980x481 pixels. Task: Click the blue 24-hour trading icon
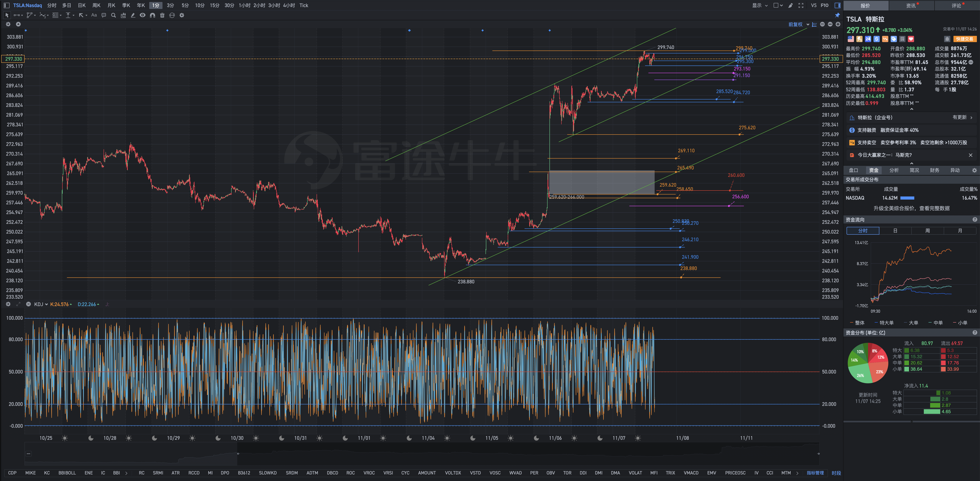pyautogui.click(x=868, y=39)
